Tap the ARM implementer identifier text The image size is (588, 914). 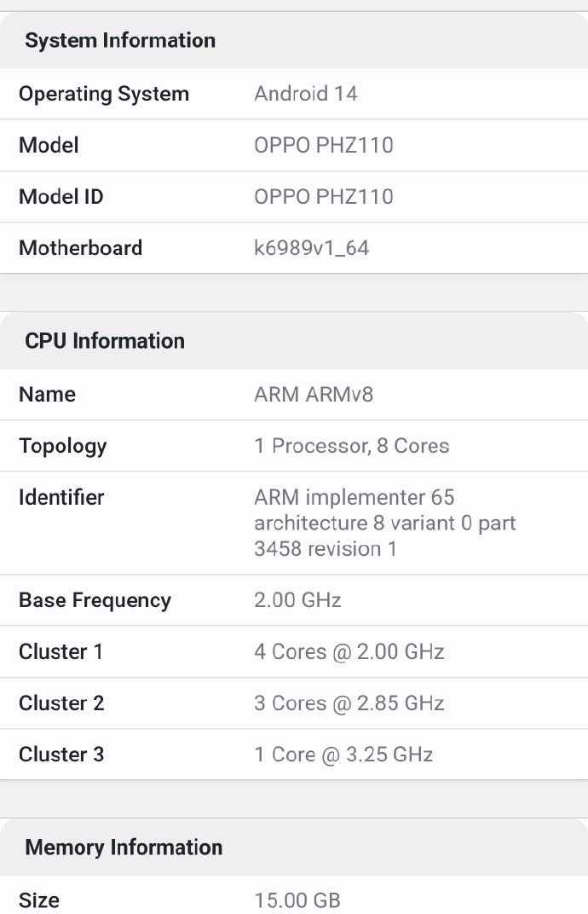384,523
